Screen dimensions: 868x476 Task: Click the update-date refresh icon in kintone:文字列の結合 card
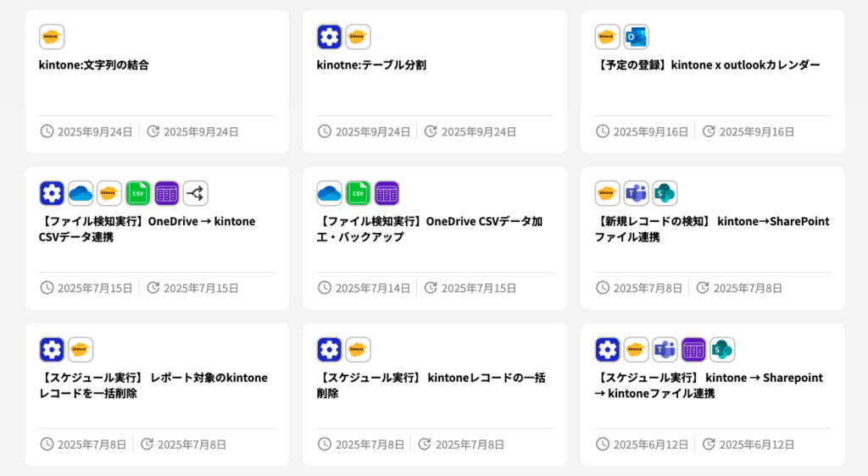(x=153, y=131)
